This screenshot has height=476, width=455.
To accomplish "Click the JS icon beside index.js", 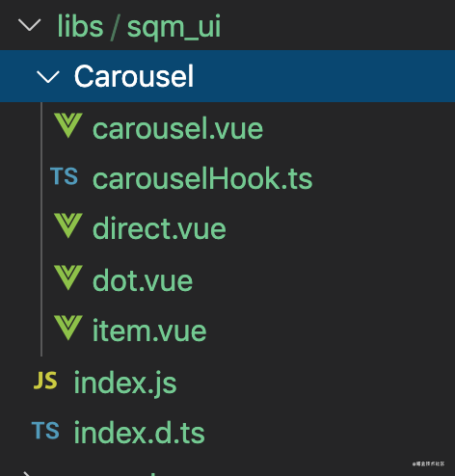I will pyautogui.click(x=45, y=381).
